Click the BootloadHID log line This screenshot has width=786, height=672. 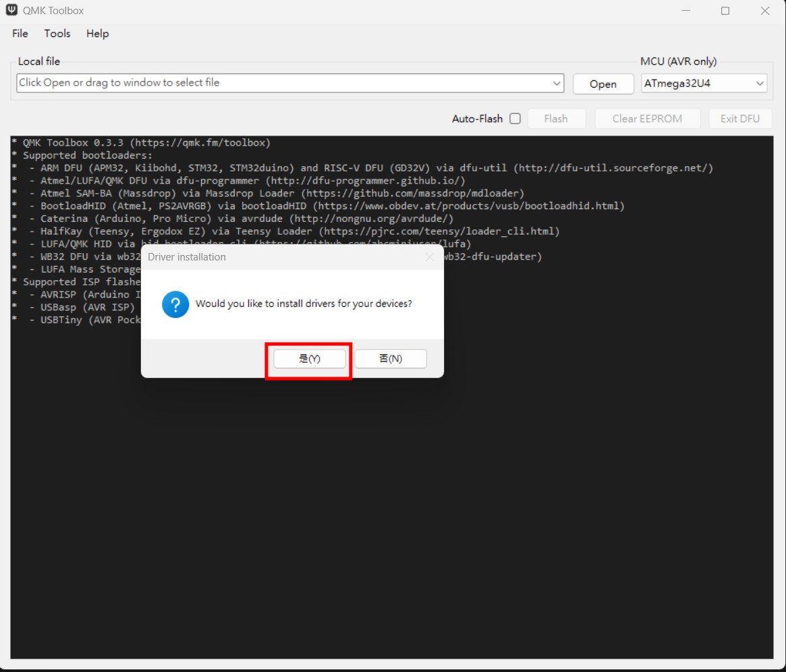(318, 206)
